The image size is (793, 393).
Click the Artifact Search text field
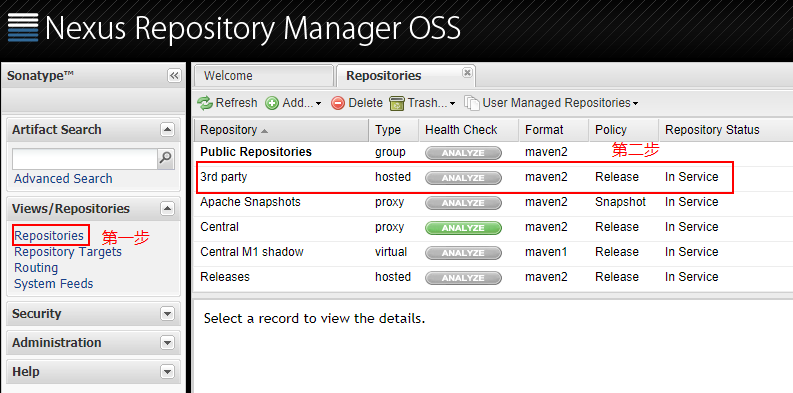[85, 159]
